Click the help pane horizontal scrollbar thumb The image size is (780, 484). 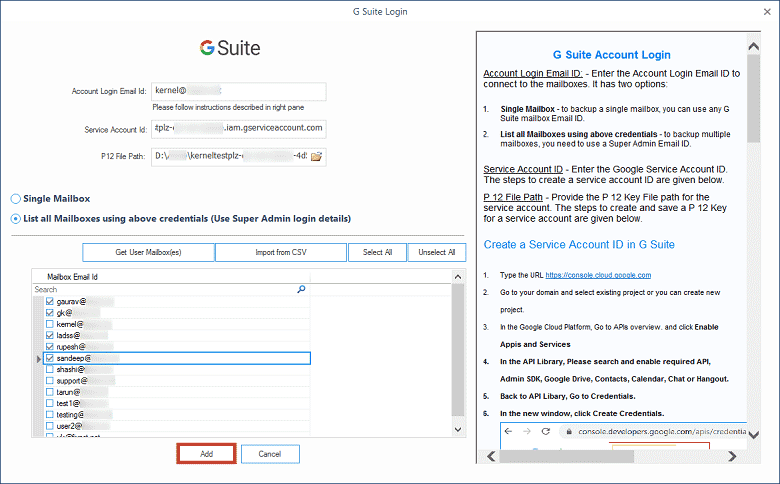click(x=567, y=456)
